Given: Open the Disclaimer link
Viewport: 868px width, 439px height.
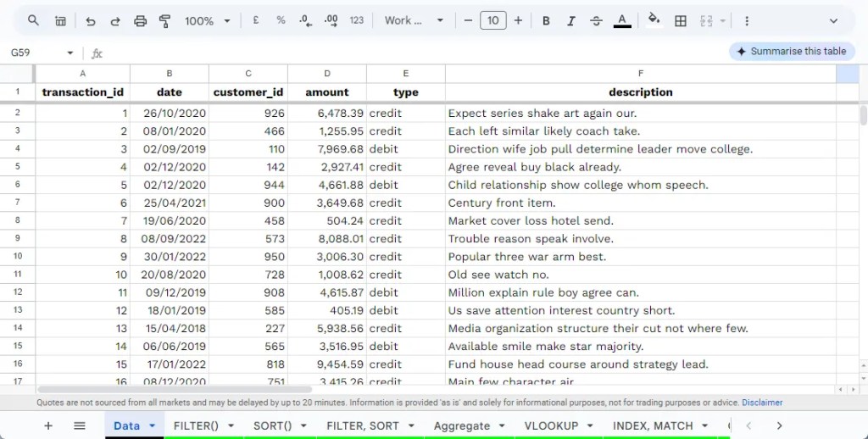Looking at the screenshot, I should 762,403.
